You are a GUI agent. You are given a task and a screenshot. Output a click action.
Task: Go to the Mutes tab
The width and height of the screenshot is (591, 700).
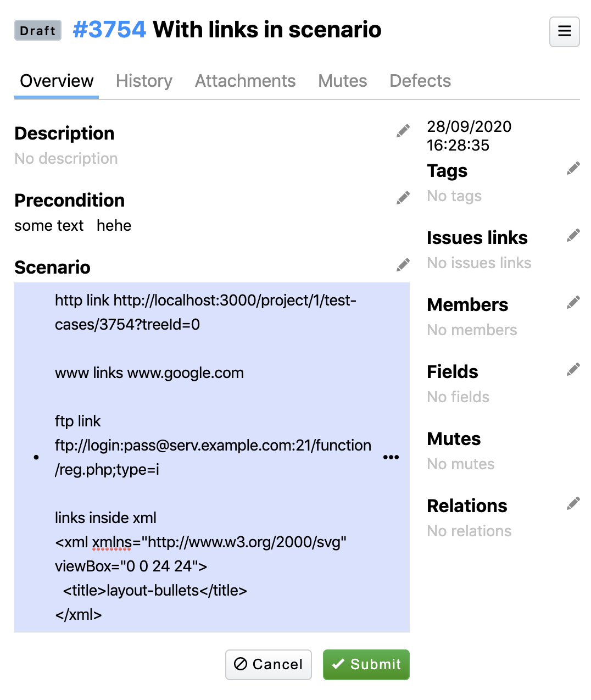point(342,81)
